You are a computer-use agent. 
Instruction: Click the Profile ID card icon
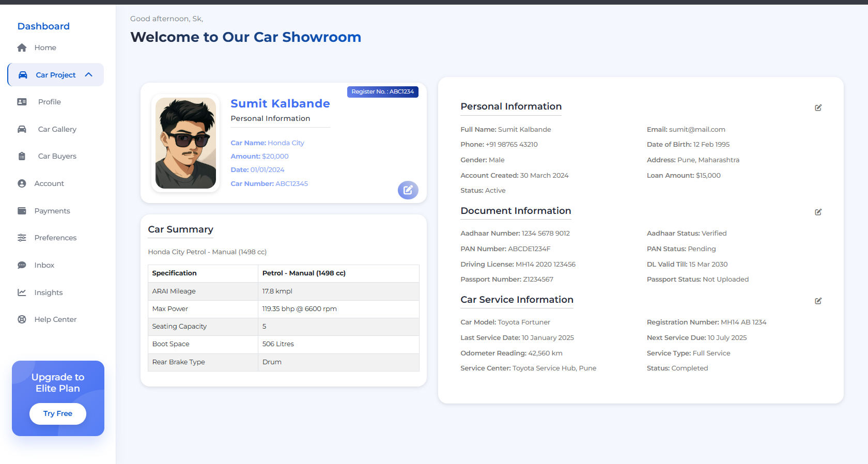22,102
